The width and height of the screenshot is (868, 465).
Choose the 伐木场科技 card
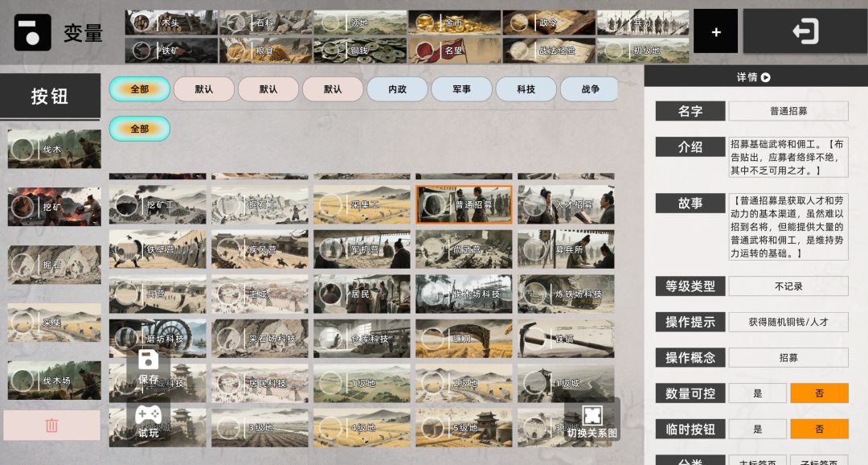pos(464,294)
